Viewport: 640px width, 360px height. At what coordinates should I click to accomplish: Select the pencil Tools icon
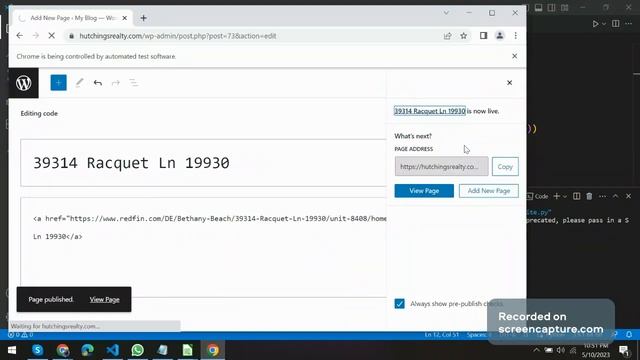79,83
